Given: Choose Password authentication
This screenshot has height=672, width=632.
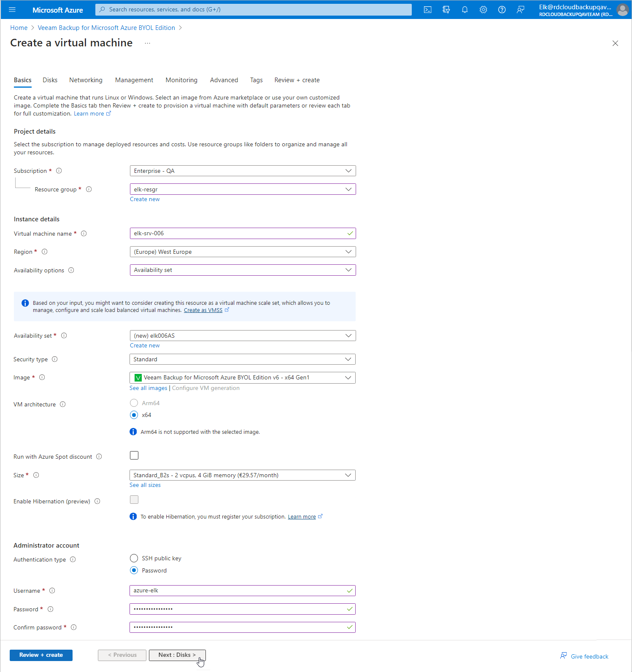Looking at the screenshot, I should pyautogui.click(x=134, y=570).
